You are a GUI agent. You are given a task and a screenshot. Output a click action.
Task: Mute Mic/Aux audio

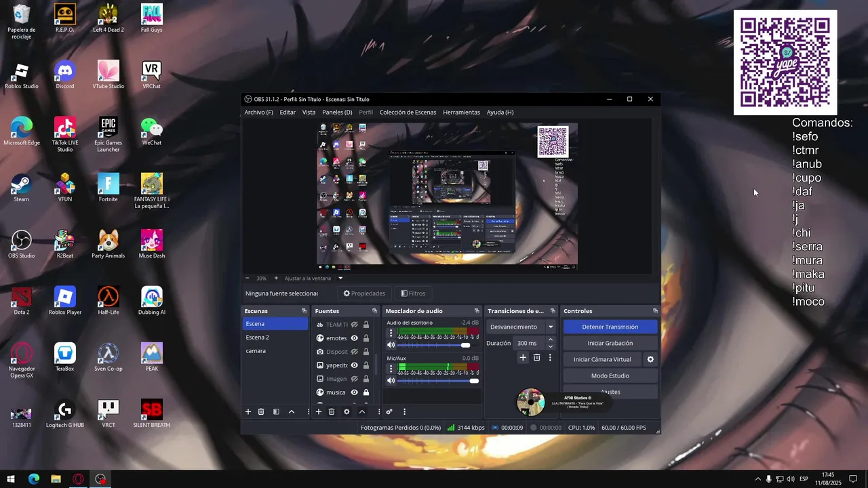(x=391, y=381)
